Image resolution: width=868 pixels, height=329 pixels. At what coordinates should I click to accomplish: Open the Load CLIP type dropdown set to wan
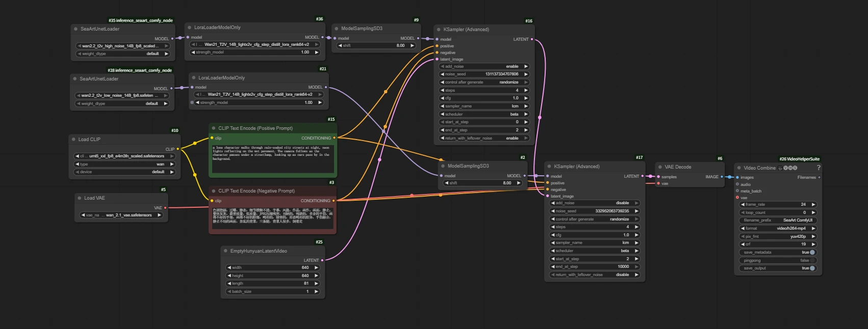(x=125, y=164)
